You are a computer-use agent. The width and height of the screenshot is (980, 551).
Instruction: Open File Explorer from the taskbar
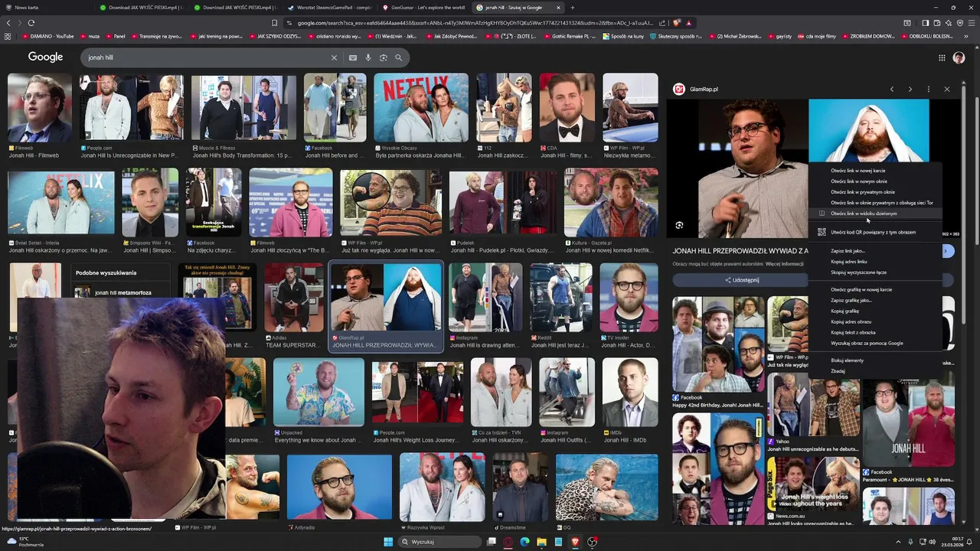pos(541,542)
